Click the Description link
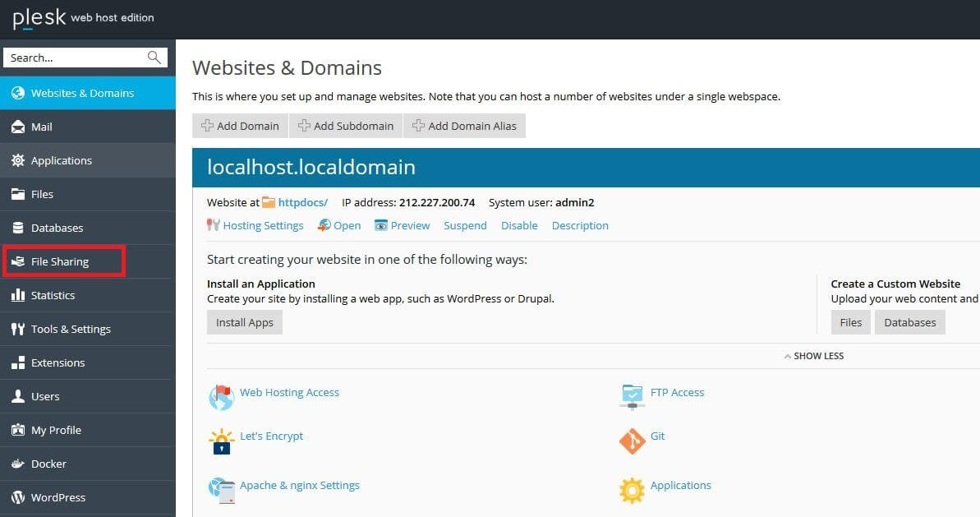980x517 pixels. 580,226
